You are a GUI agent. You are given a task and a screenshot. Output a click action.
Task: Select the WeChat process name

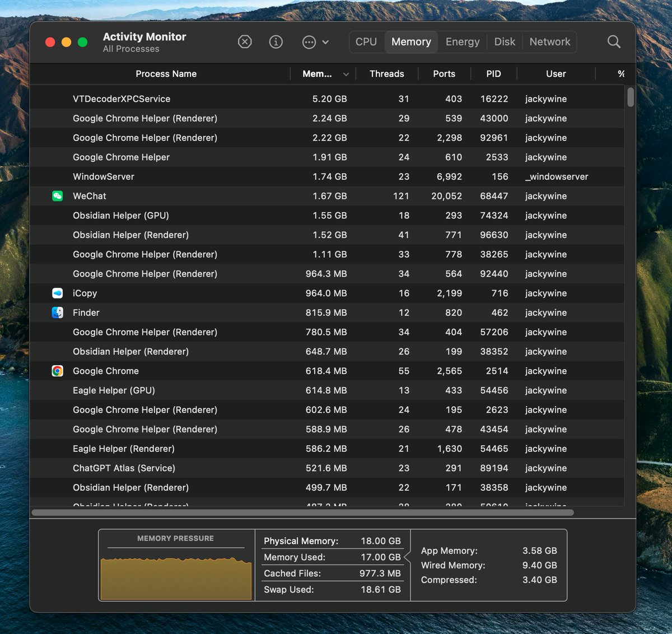90,196
